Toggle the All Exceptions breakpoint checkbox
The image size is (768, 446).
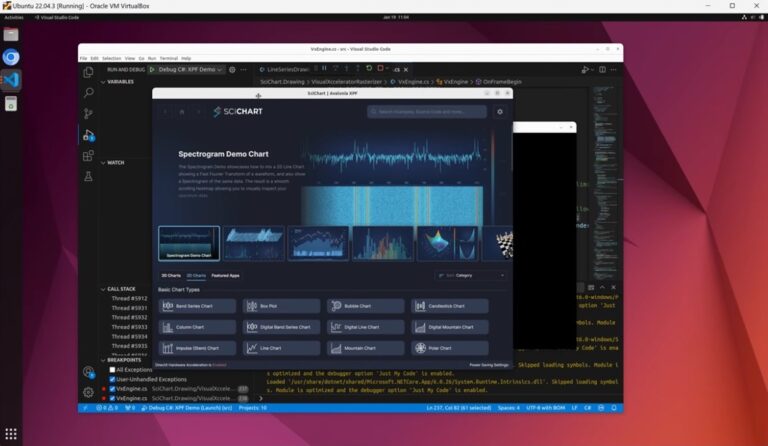112,370
